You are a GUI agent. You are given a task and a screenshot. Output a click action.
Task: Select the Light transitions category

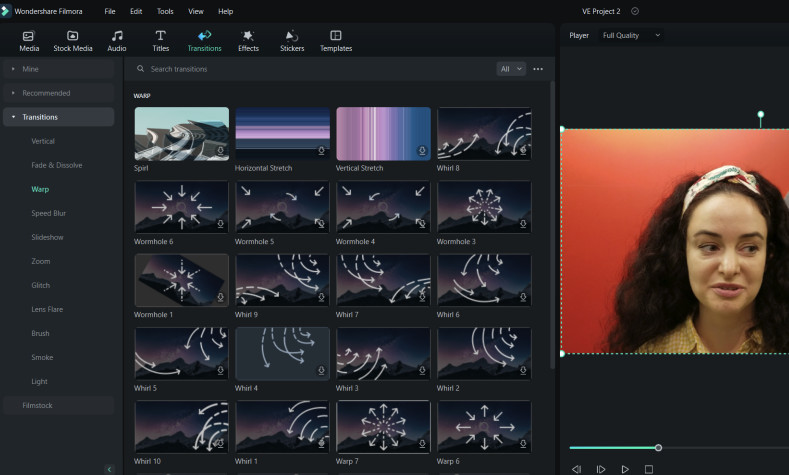[39, 381]
